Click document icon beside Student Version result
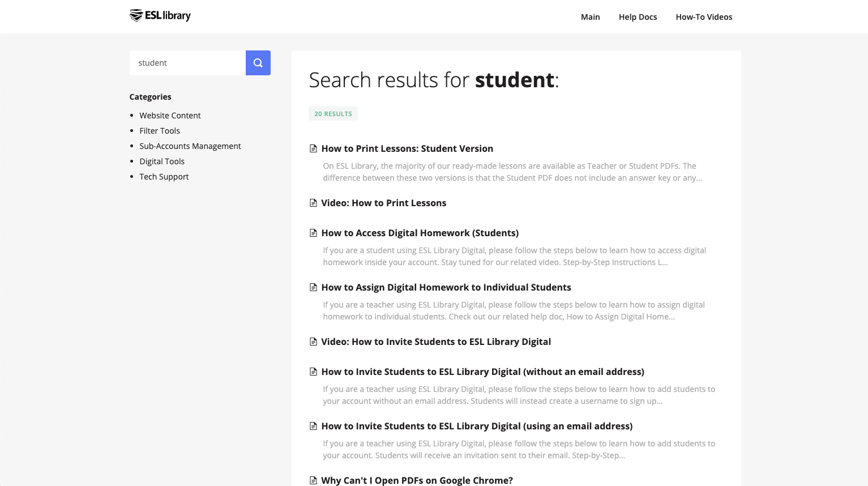 [313, 148]
